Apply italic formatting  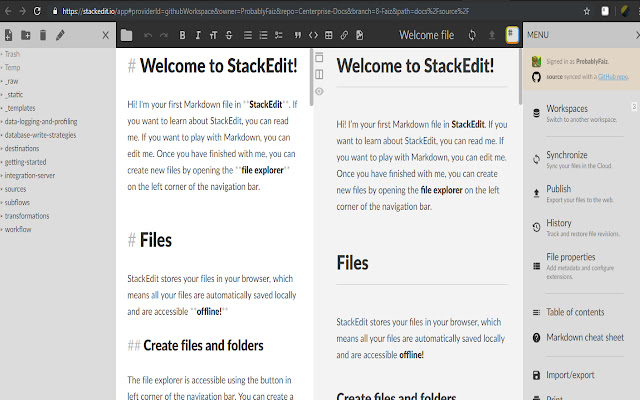(x=198, y=35)
